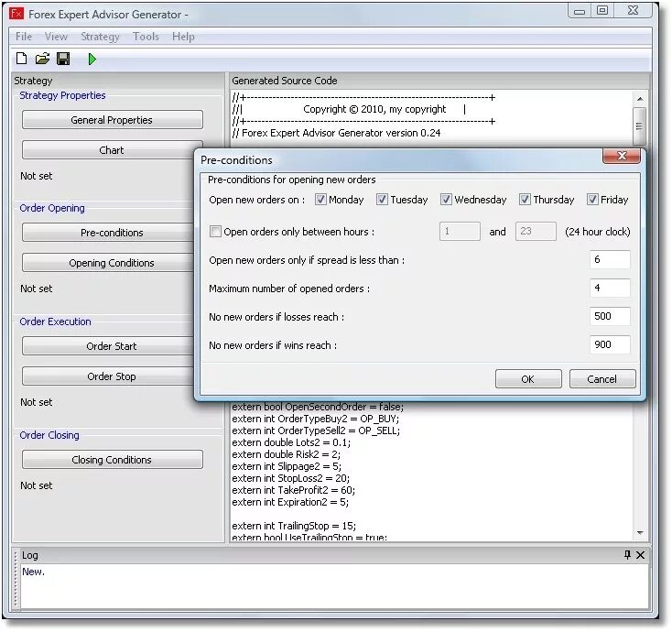Click the spread limit field showing 6
The width and height of the screenshot is (672, 632).
click(x=610, y=260)
